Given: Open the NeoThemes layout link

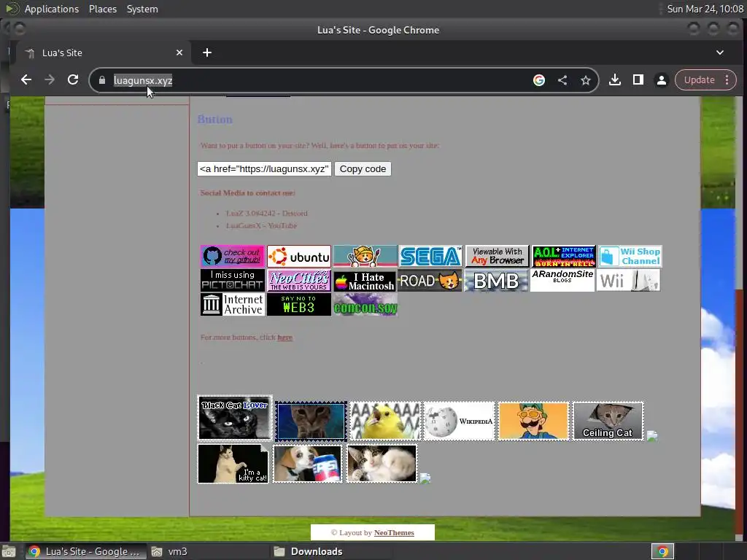Looking at the screenshot, I should pyautogui.click(x=394, y=532).
